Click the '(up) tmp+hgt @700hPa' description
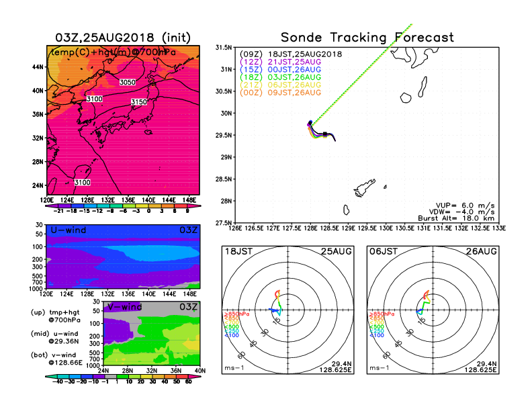 (x=56, y=316)
